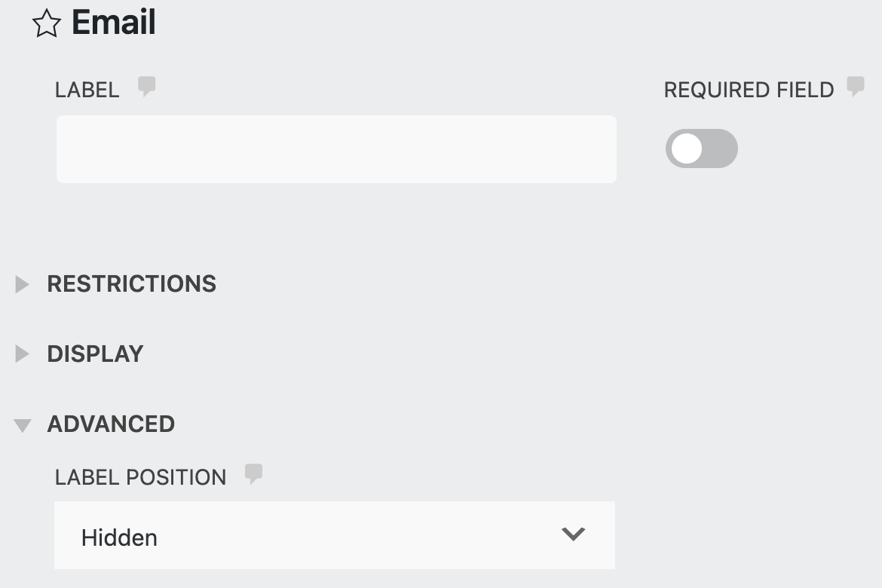The width and height of the screenshot is (882, 588).
Task: Click the Hidden label position selector
Action: [335, 535]
